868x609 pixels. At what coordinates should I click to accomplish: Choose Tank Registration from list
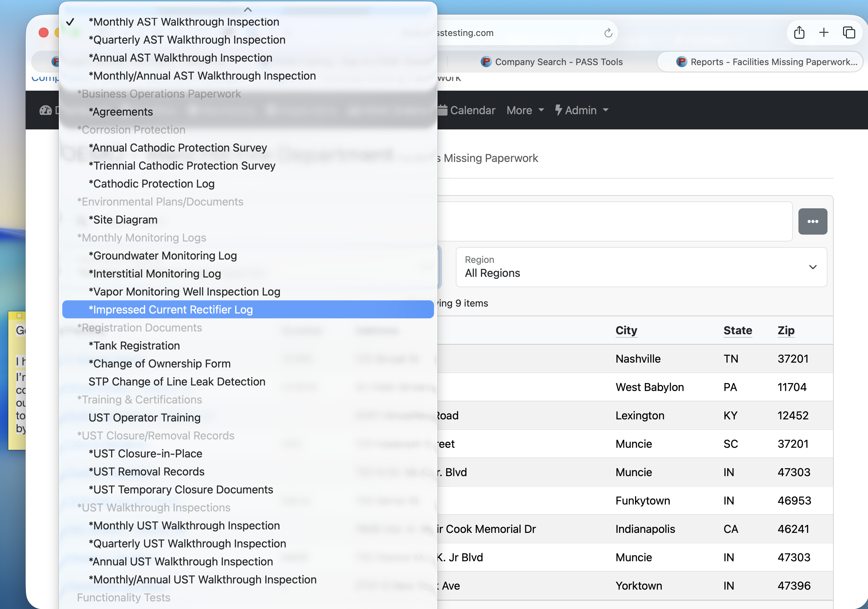(134, 346)
